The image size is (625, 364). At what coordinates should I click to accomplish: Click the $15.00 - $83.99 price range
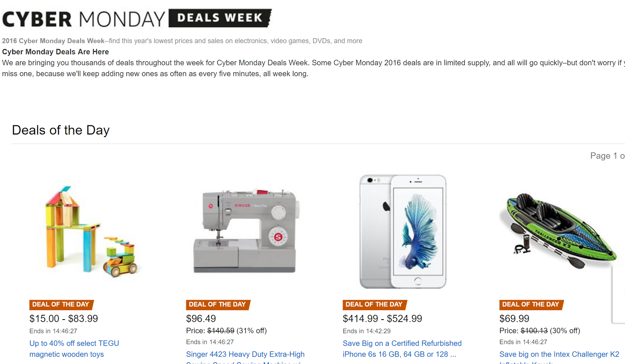64,319
